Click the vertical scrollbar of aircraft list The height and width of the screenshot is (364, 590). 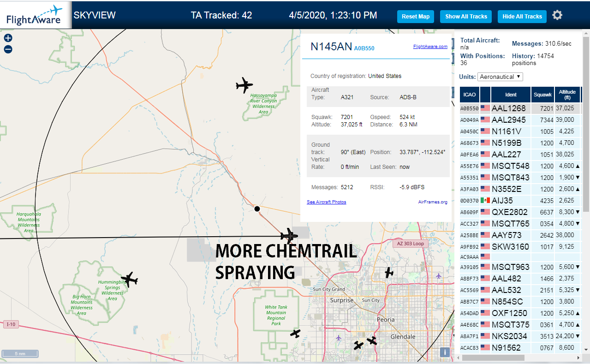pos(586,125)
